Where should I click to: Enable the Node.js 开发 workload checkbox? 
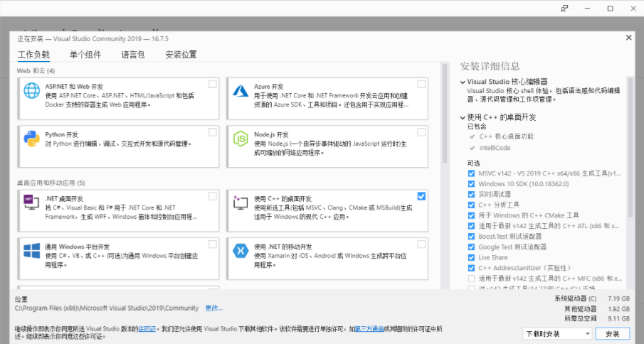[x=421, y=132]
